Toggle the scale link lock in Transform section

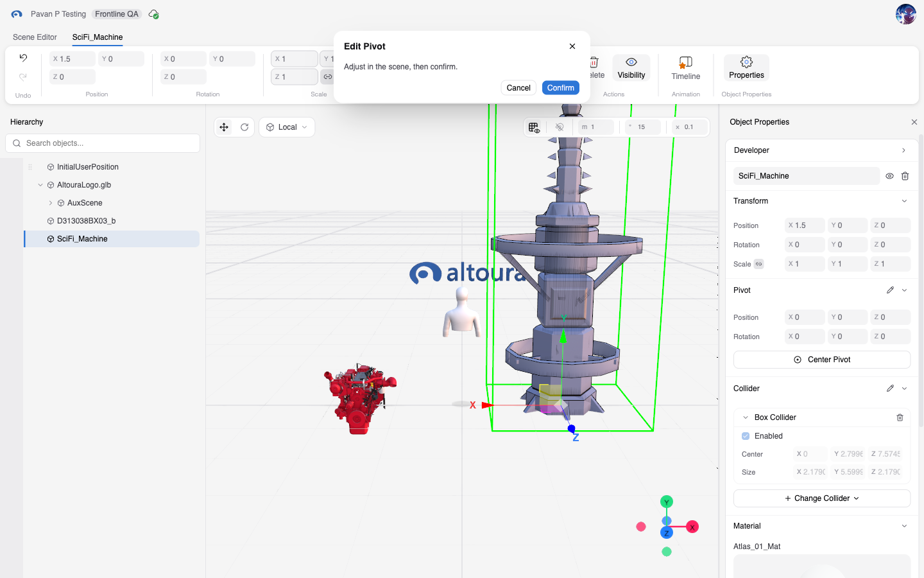[758, 264]
